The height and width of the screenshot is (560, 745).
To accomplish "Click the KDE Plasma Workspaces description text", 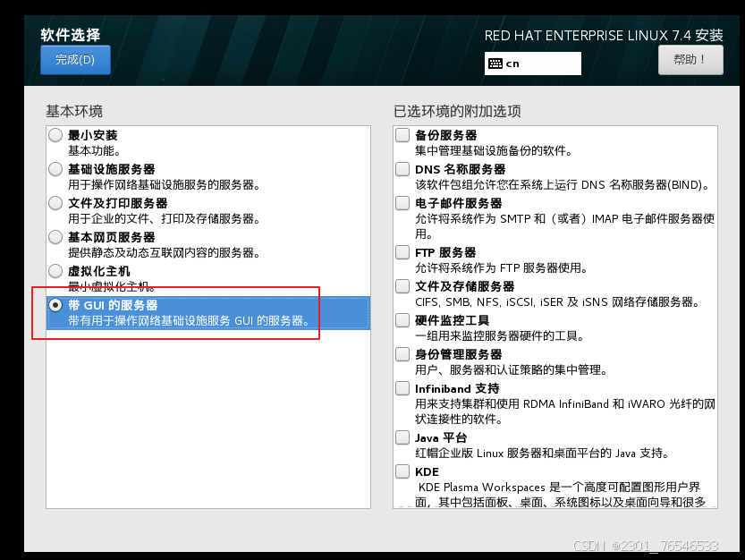I will pyautogui.click(x=560, y=495).
